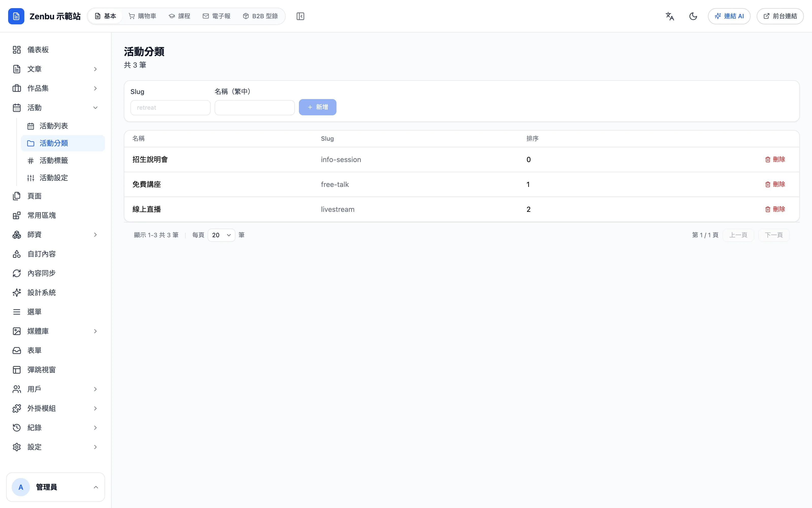Click the 彈跳視窗 popup layout icon
Viewport: 812px width, 508px height.
(17, 370)
